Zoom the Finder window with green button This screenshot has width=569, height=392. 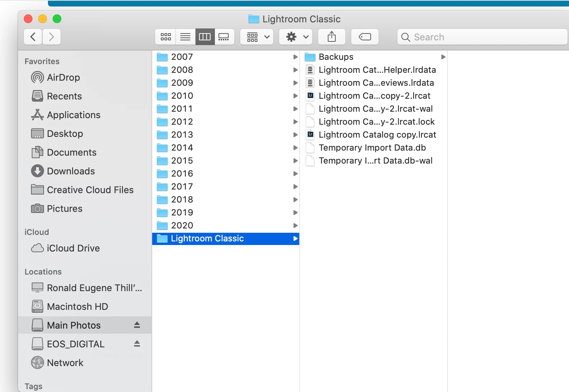(57, 19)
